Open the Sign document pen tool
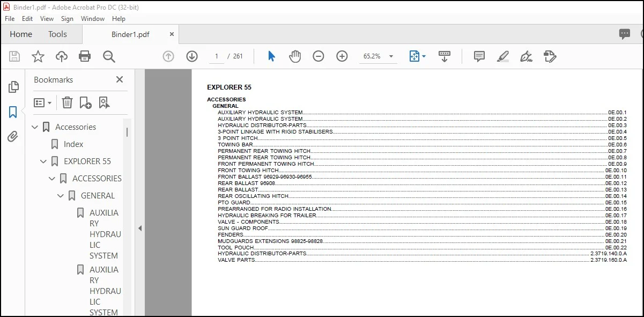This screenshot has width=644, height=317. click(526, 56)
